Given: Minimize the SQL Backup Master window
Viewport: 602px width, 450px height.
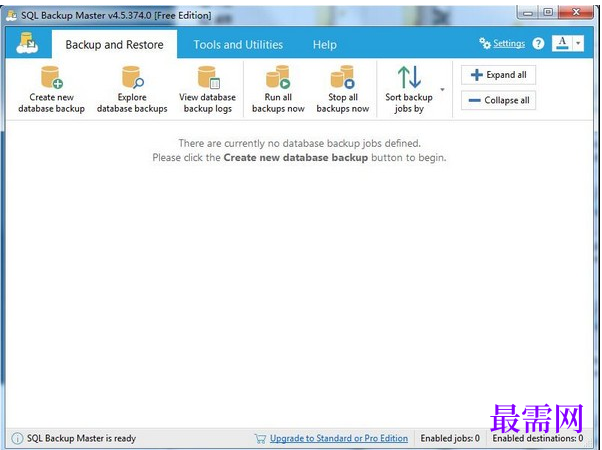Looking at the screenshot, I should pyautogui.click(x=528, y=13).
